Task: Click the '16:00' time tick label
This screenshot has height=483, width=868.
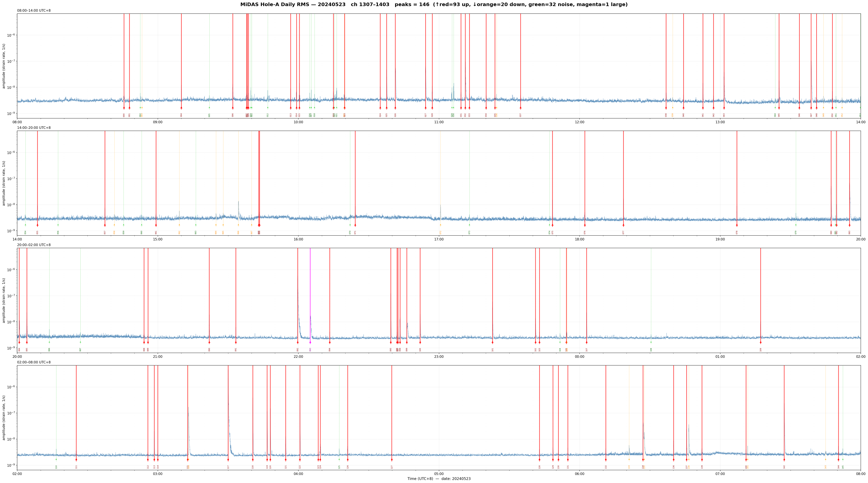Action: coord(298,239)
